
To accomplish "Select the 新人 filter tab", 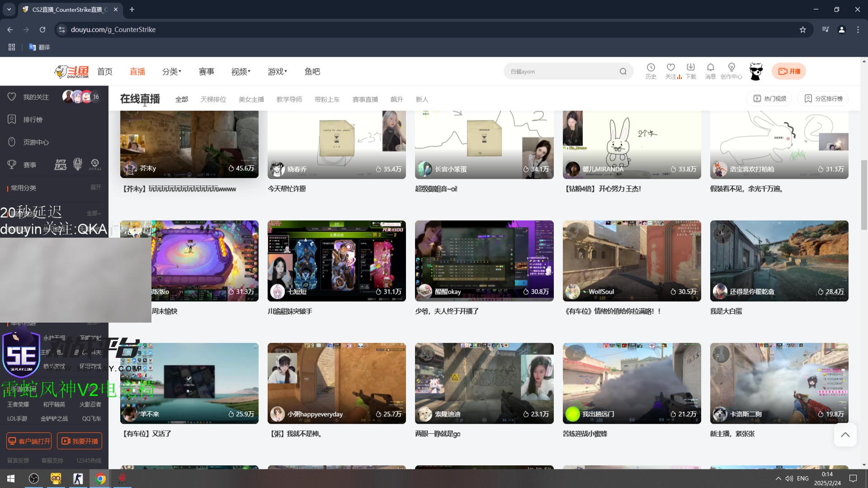I will tap(422, 99).
